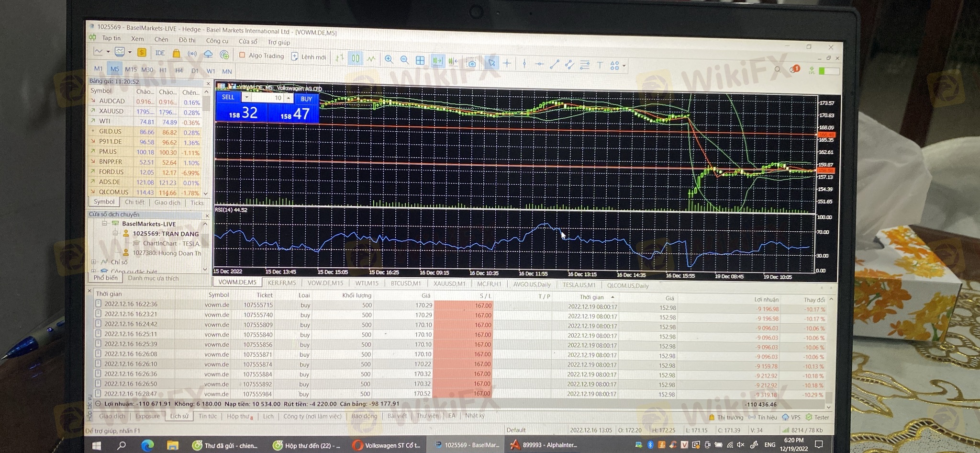Viewport: 980px width, 453px height.
Task: Open the Tập tin menu
Action: point(111,38)
